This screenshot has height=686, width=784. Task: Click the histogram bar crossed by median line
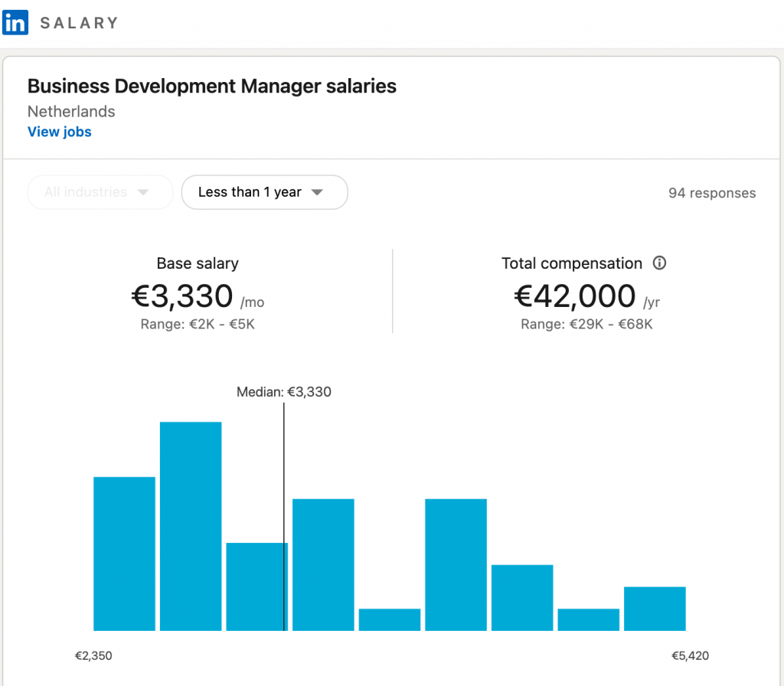257,586
